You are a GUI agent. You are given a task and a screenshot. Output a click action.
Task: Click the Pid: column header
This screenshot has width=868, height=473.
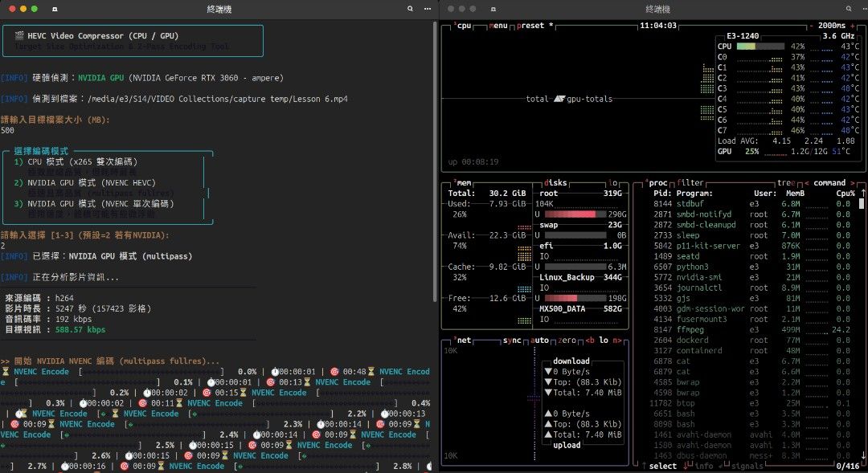pos(662,193)
